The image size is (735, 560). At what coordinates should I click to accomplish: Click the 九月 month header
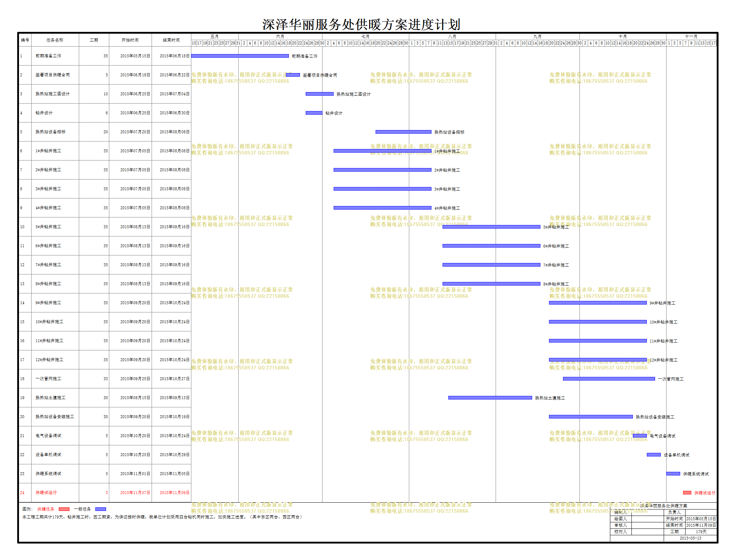(538, 37)
